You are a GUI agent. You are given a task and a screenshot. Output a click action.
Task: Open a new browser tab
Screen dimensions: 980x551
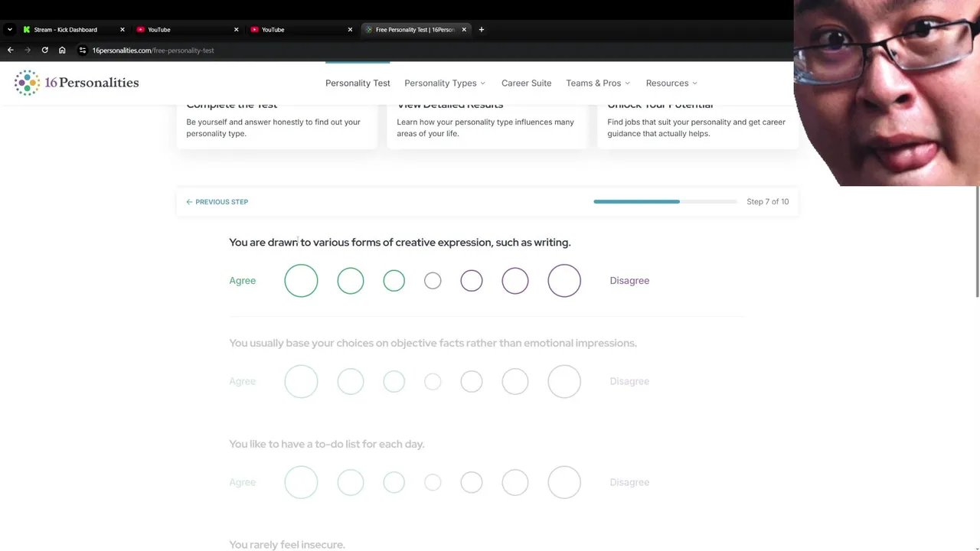tap(482, 30)
